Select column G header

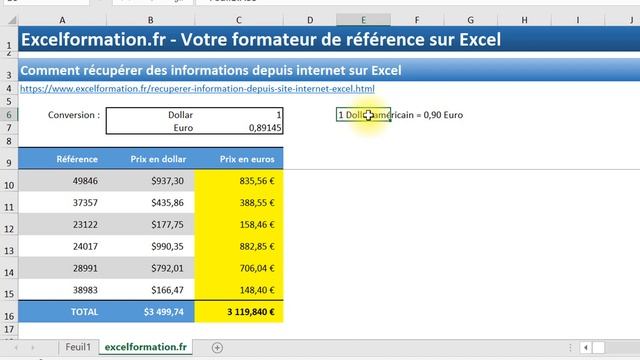(471, 20)
